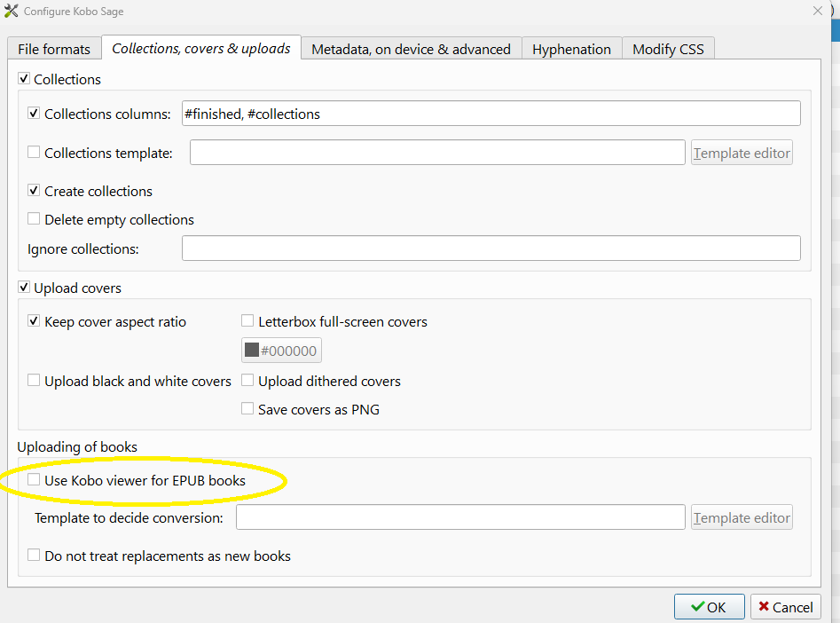Click the Collections columns text field
Viewport: 840px width, 623px height.
pos(491,114)
